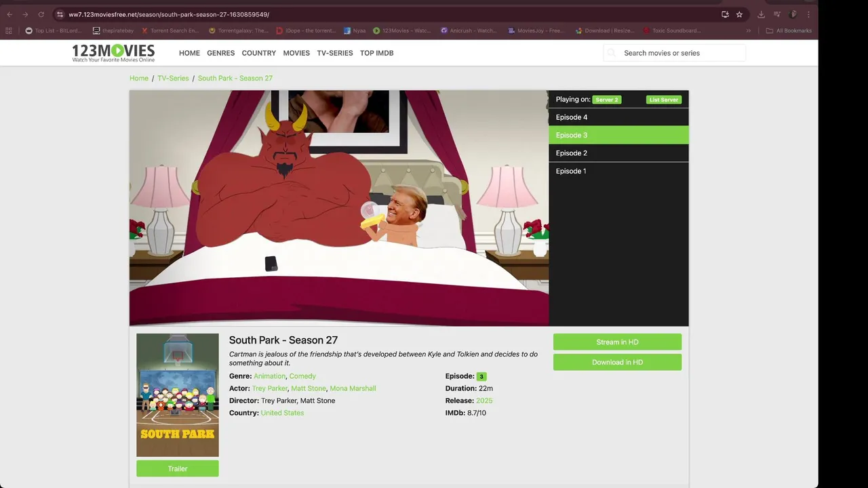Select Episode 1 in the episode list
868x488 pixels.
tap(618, 171)
